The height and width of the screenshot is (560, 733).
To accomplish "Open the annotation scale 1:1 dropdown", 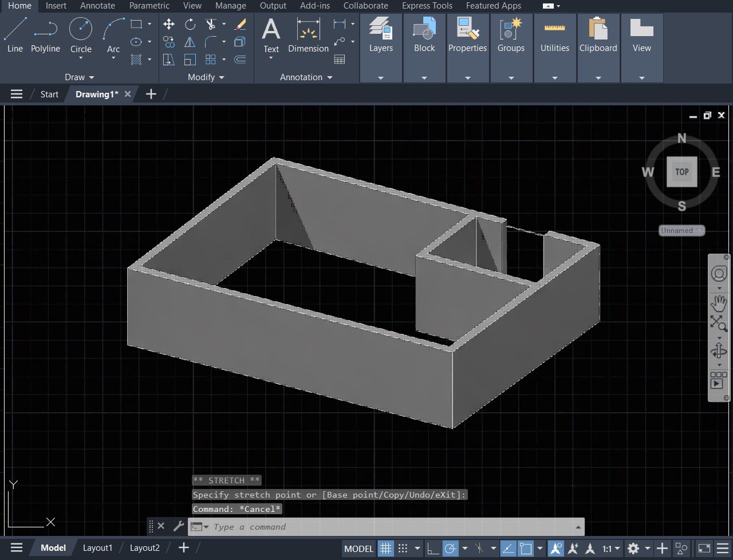I will 609,548.
